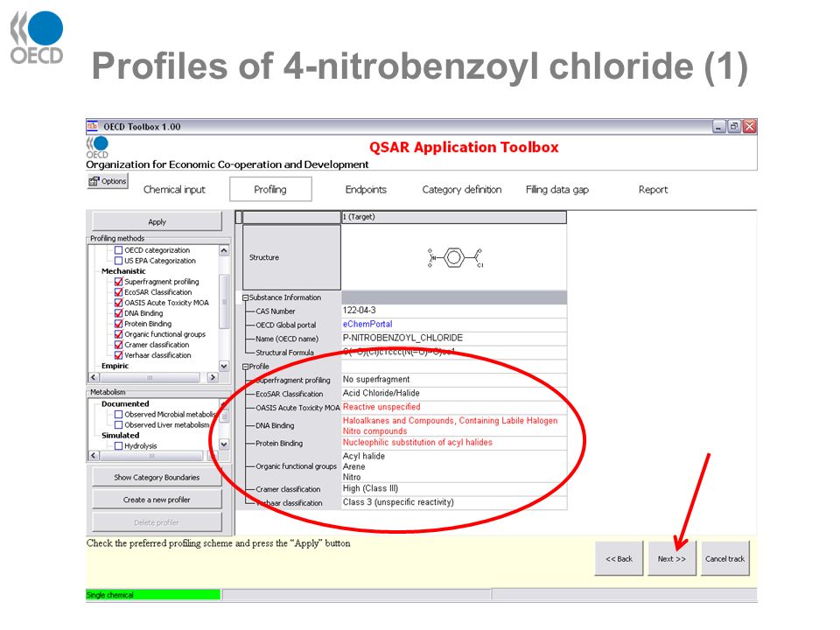Click Create a new profiler button
The image size is (840, 630).
point(157,500)
